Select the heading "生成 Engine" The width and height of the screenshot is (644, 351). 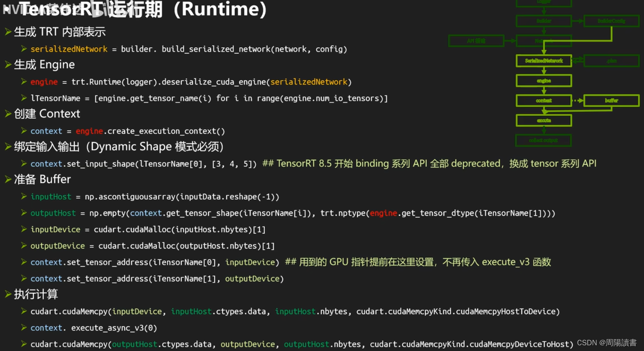click(x=44, y=65)
